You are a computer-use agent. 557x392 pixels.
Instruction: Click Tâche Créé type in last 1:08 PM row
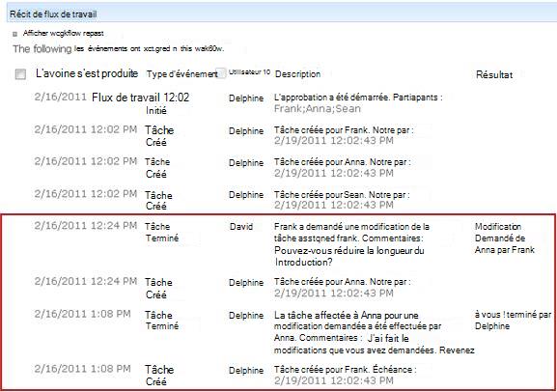click(x=159, y=376)
